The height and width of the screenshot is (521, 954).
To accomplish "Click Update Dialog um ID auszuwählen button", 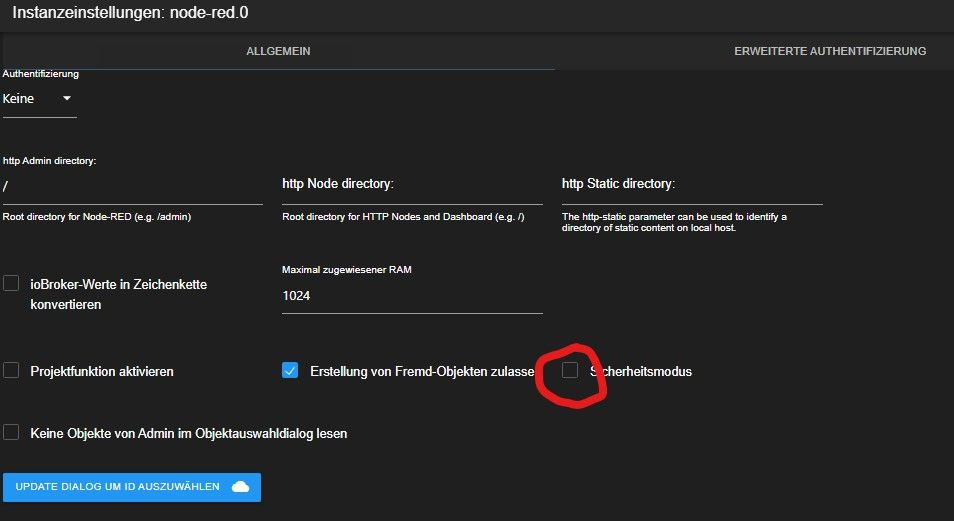I will (132, 488).
